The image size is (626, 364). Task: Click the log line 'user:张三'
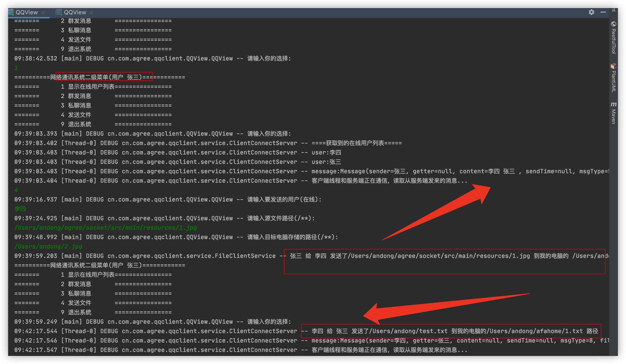(x=178, y=162)
